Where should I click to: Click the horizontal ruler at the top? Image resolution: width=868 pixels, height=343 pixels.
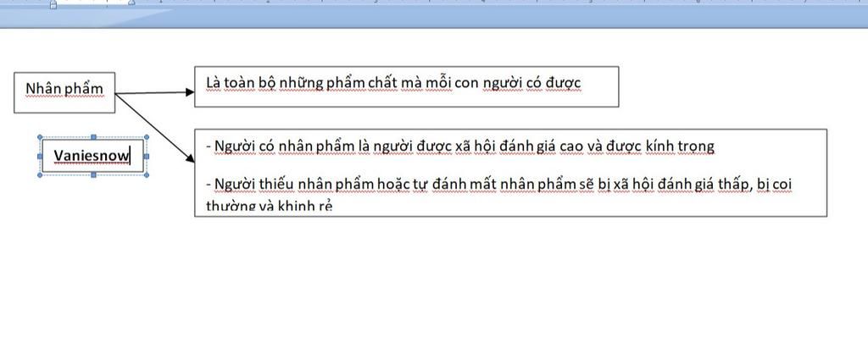pos(434,3)
